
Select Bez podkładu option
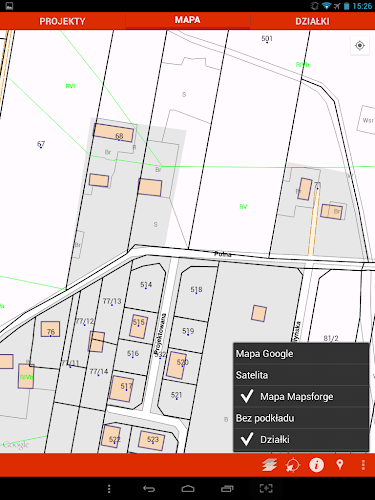[301, 418]
